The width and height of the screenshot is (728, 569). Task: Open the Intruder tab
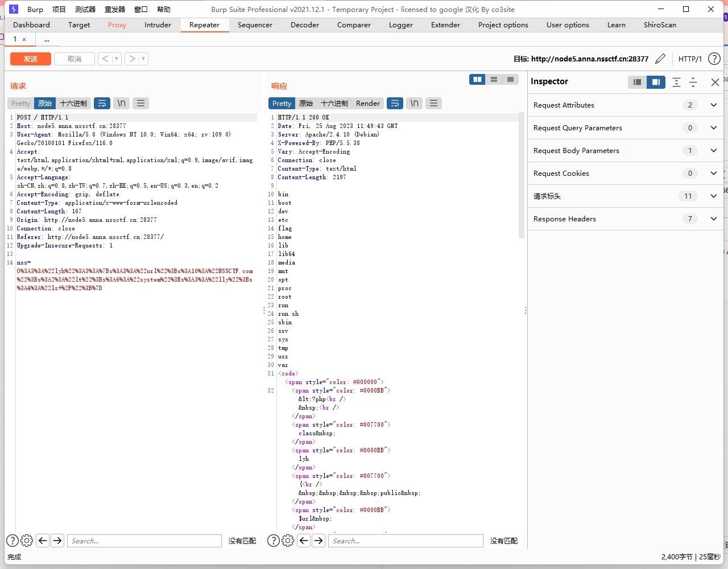[158, 24]
